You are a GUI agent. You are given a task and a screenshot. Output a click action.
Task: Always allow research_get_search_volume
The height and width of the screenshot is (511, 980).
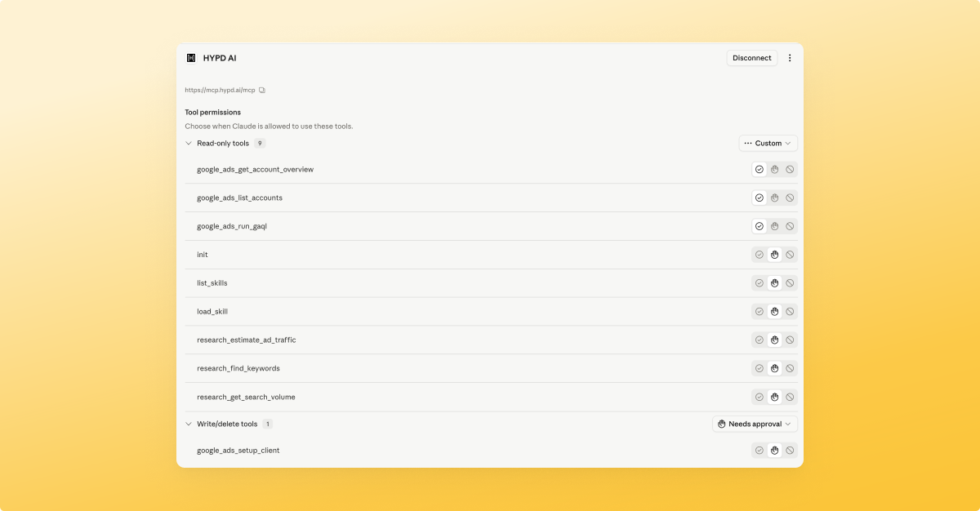click(x=759, y=397)
